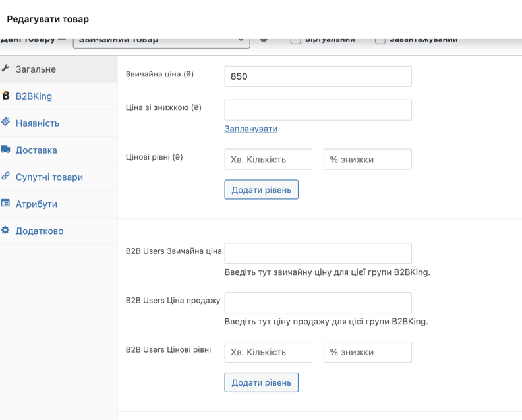
Task: Click the Запланувати link
Action: [x=250, y=129]
